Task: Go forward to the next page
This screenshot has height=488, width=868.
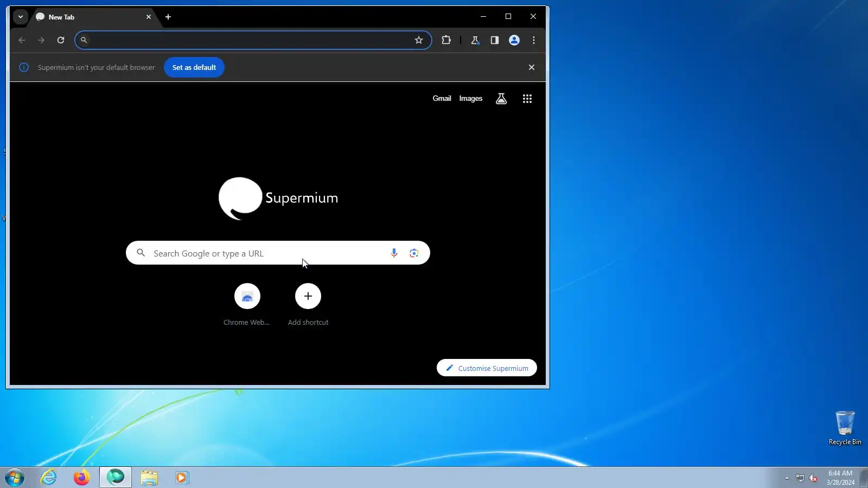Action: 41,40
